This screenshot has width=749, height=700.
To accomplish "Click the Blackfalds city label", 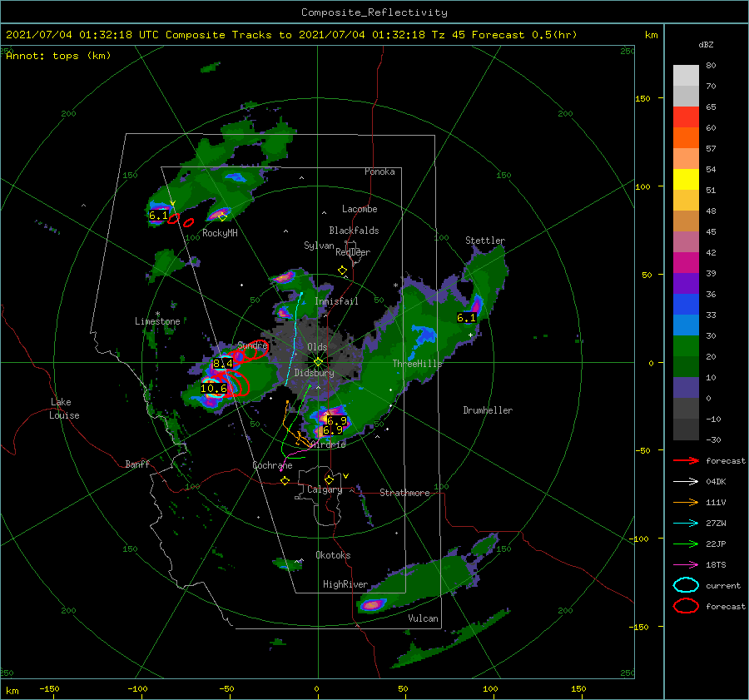I will [x=354, y=231].
